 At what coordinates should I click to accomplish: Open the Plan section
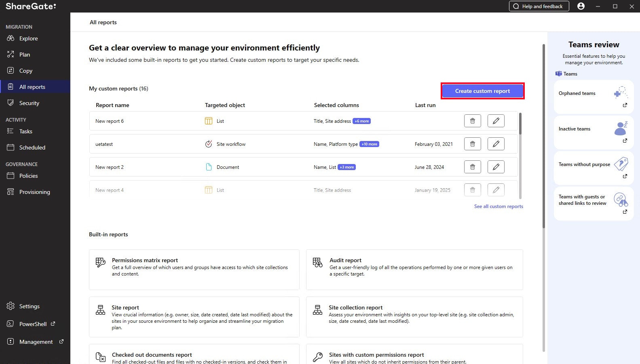(x=24, y=55)
